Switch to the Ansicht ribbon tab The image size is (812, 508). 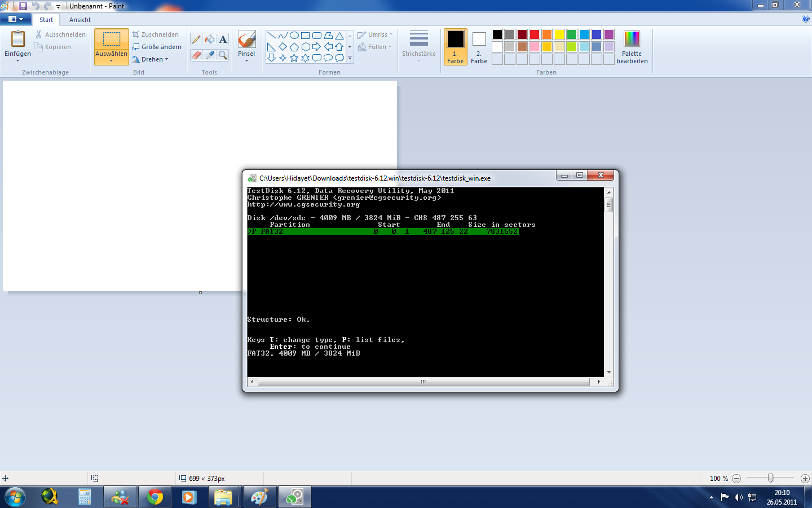pos(80,20)
